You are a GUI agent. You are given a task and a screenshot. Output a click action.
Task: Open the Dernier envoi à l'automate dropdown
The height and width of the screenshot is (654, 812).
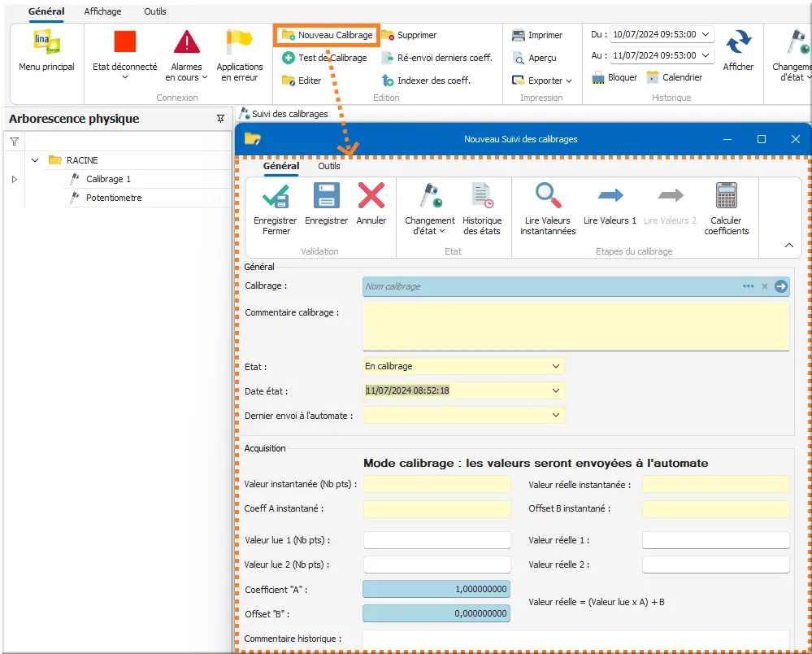click(556, 415)
